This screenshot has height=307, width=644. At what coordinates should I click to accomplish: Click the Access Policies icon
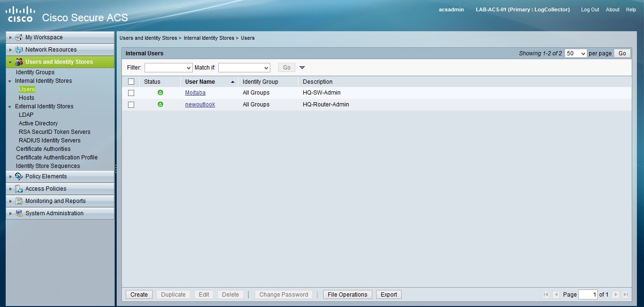pos(19,189)
